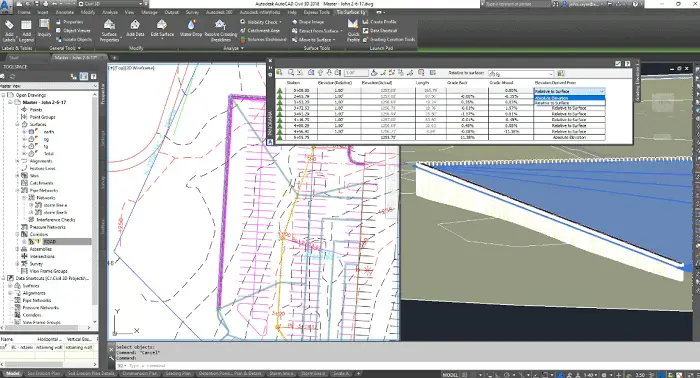Collapse the Corridors tree node
The image size is (700, 378).
[x=17, y=234]
